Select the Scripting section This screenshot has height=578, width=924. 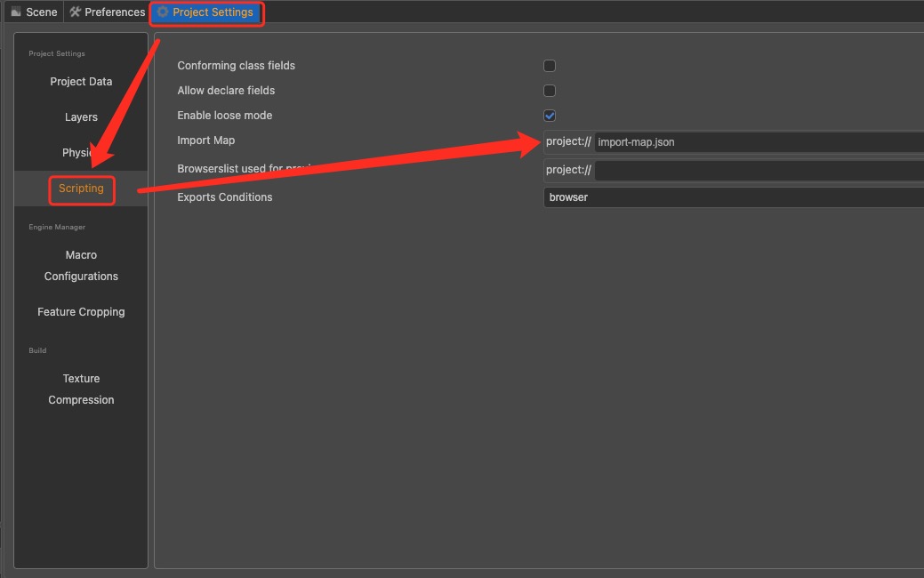[81, 189]
